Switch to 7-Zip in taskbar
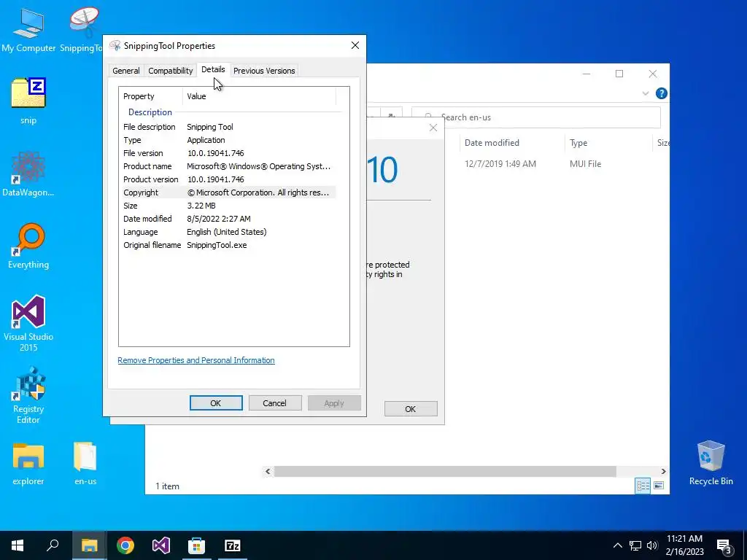Viewport: 747px width, 560px height. coord(233,545)
